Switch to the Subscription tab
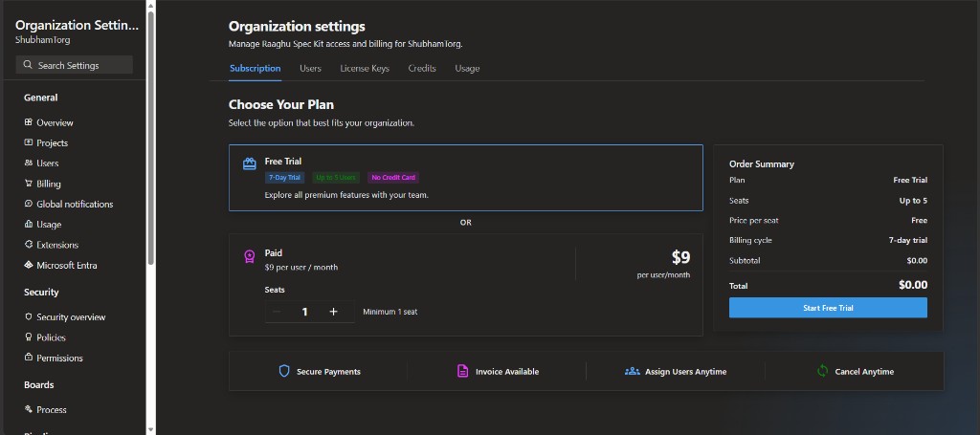This screenshot has height=435, width=980. pos(255,68)
